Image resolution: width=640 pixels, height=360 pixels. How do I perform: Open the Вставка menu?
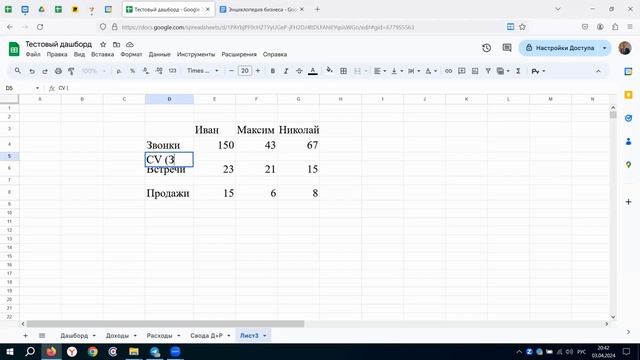point(102,54)
